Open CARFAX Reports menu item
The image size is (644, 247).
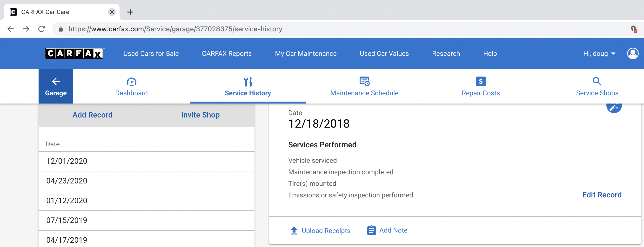tap(227, 53)
